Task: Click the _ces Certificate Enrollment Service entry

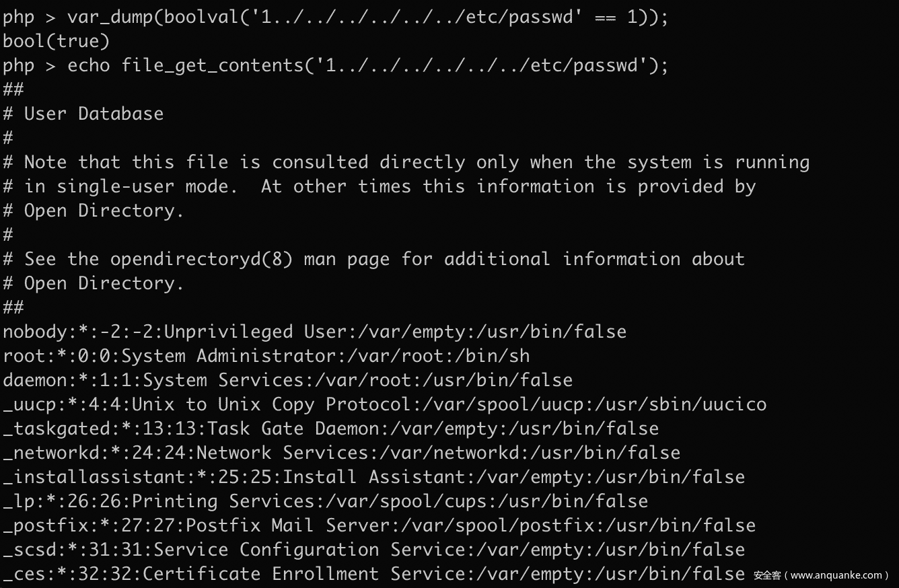Action: click(373, 574)
